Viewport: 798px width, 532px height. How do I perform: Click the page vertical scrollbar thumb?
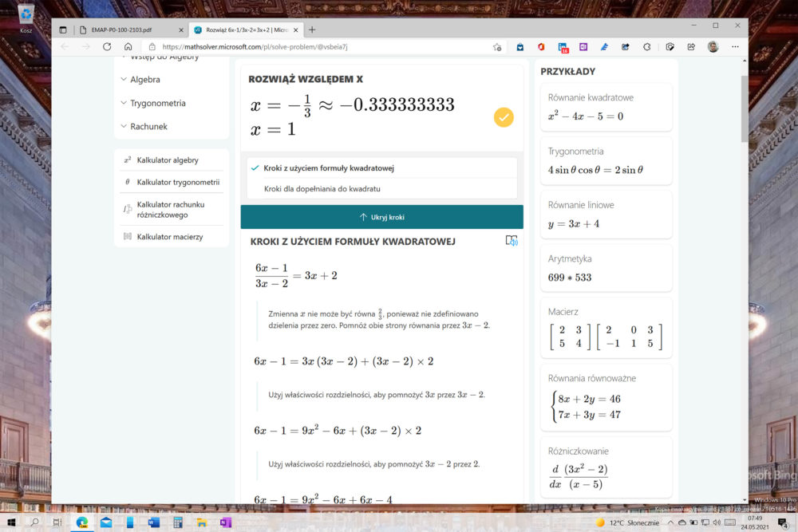pos(745,108)
